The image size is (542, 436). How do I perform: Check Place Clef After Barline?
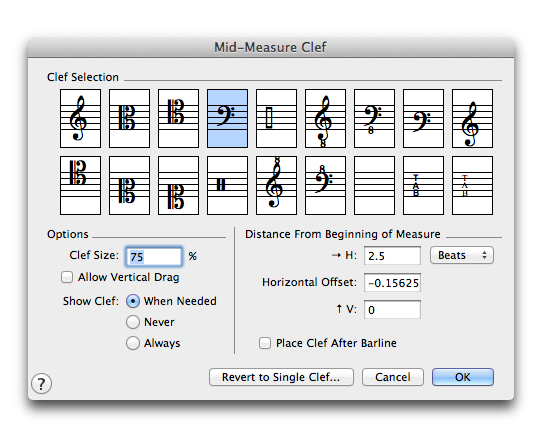(x=265, y=343)
